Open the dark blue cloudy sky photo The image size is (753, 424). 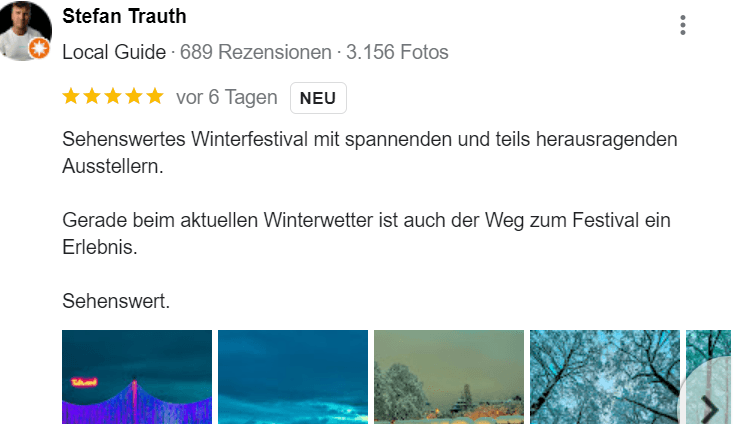click(293, 377)
